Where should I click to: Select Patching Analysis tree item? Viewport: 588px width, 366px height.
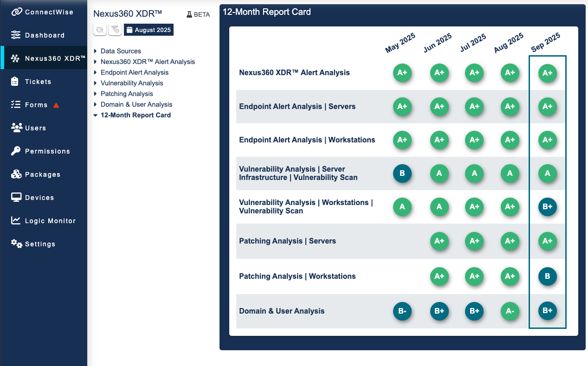point(127,94)
